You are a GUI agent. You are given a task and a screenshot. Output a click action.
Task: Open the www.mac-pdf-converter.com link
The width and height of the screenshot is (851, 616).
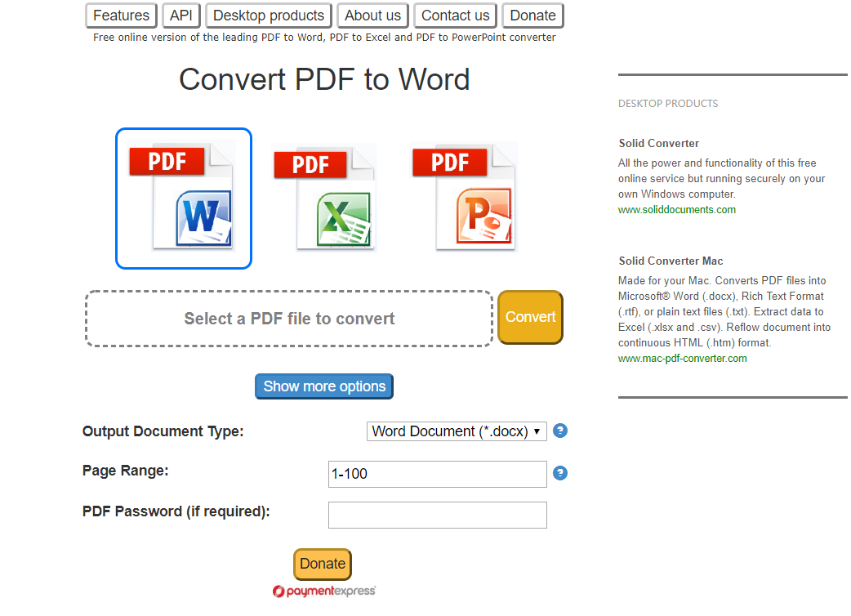click(682, 359)
